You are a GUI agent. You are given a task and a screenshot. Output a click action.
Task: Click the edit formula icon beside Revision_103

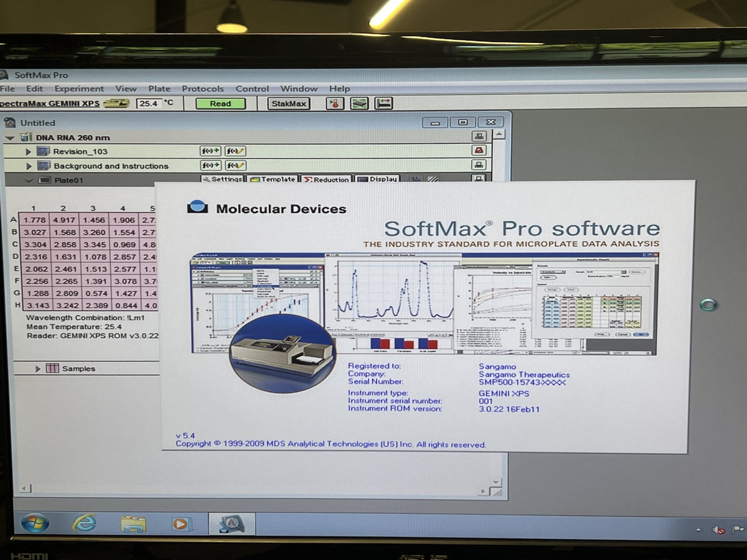click(235, 151)
